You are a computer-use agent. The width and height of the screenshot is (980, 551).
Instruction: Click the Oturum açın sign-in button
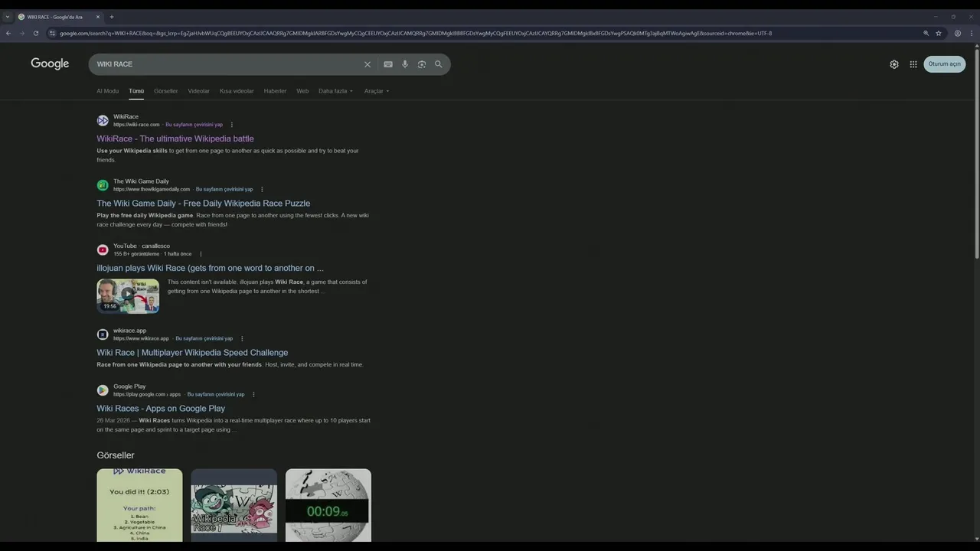point(944,64)
